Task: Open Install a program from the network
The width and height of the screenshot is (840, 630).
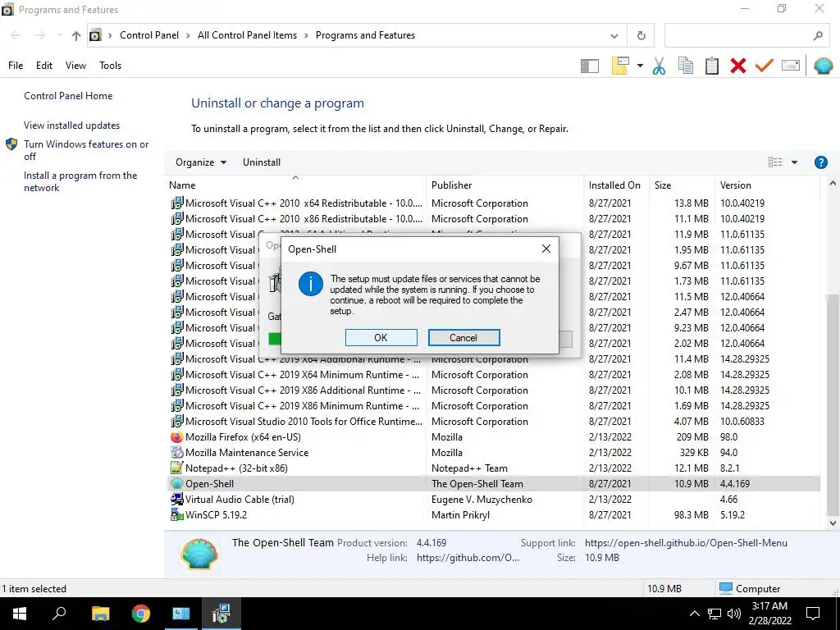Action: (x=80, y=181)
